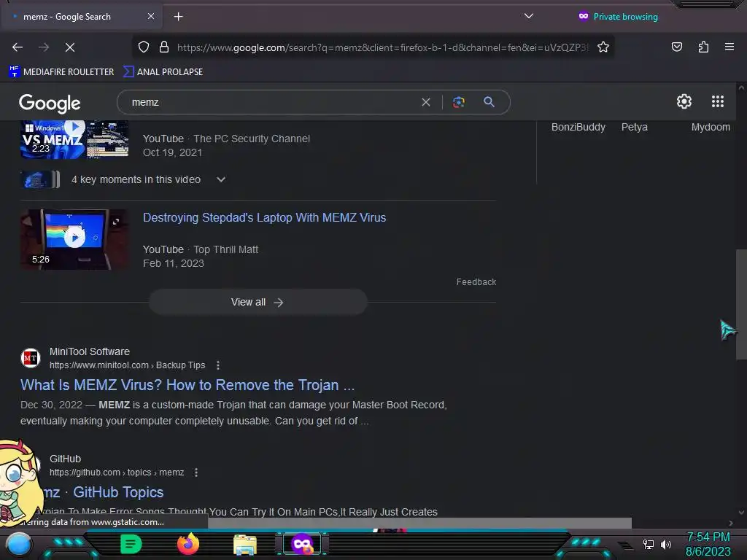
Task: Stop loading the page
Action: click(70, 47)
